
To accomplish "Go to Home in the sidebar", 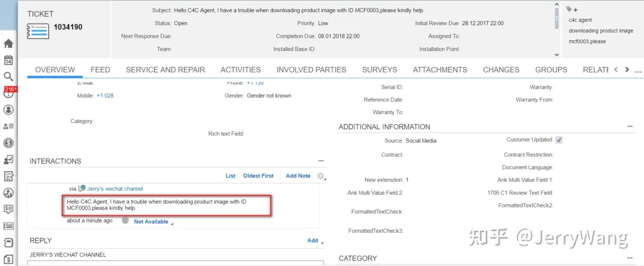I will (x=9, y=43).
